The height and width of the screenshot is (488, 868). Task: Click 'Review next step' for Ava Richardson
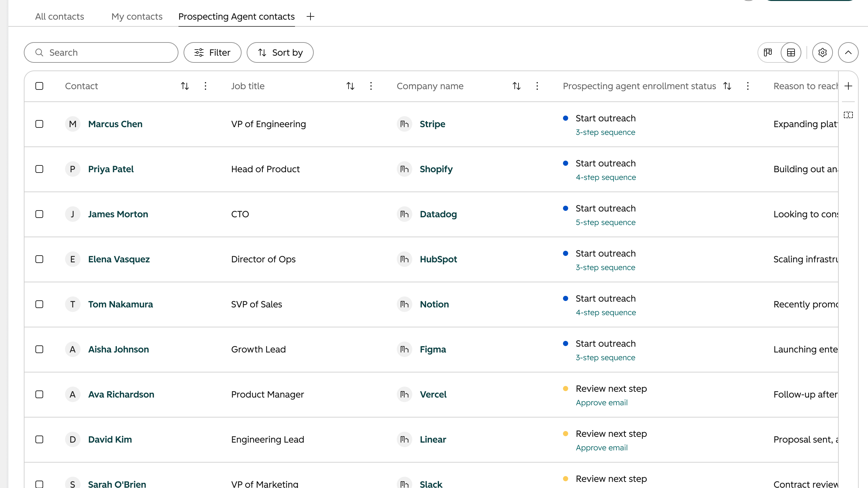tap(611, 389)
